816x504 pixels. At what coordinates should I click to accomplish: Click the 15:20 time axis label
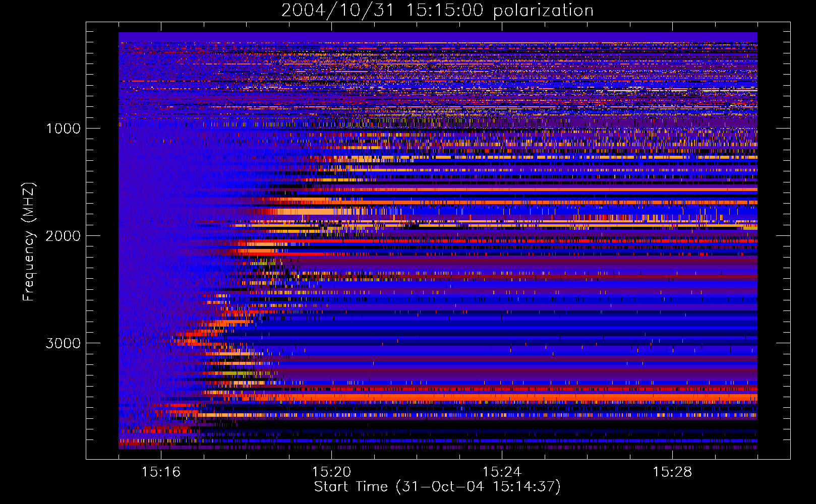(x=331, y=472)
